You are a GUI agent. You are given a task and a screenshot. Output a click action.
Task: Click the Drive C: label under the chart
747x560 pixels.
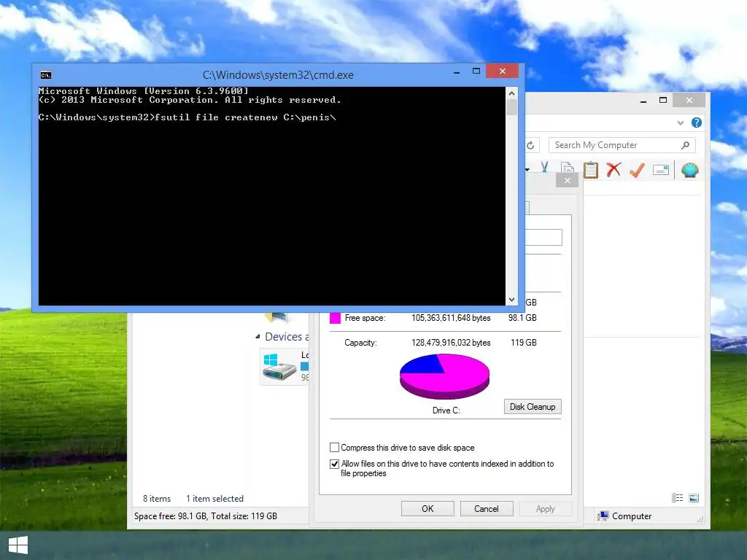click(x=446, y=411)
